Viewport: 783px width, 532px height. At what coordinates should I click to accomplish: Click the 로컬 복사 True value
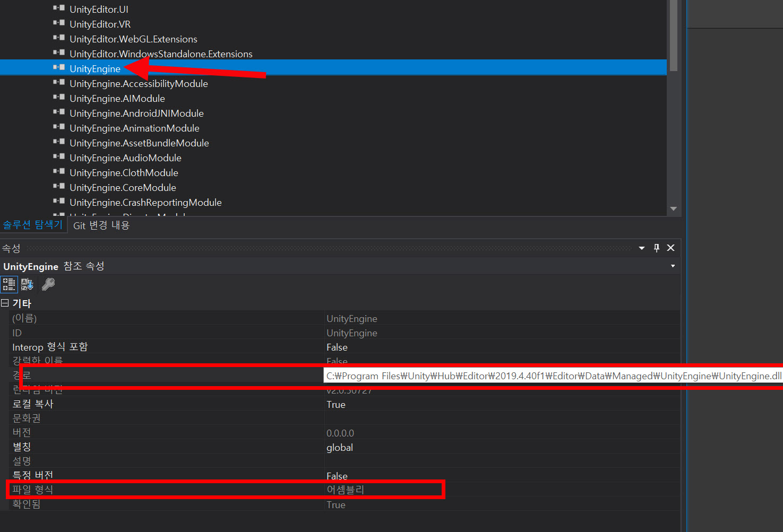(x=336, y=404)
